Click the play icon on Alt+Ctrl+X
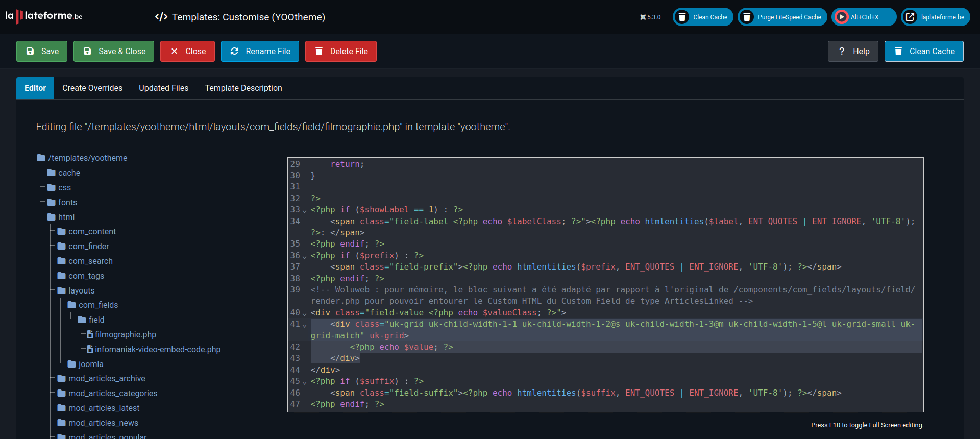 [841, 17]
